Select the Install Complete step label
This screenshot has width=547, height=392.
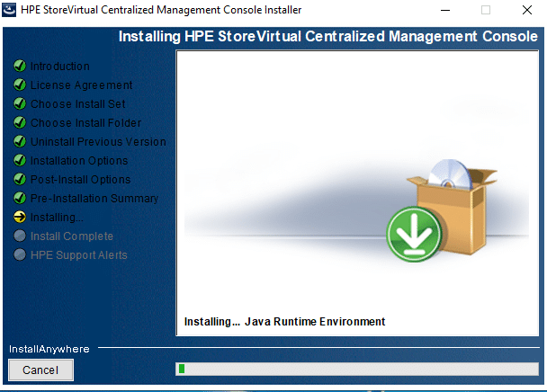(72, 236)
